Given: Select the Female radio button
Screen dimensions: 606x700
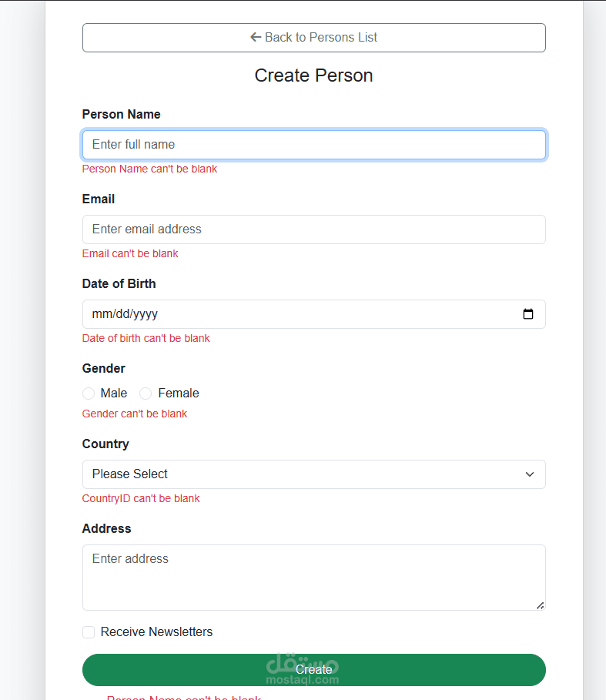Looking at the screenshot, I should (x=146, y=394).
